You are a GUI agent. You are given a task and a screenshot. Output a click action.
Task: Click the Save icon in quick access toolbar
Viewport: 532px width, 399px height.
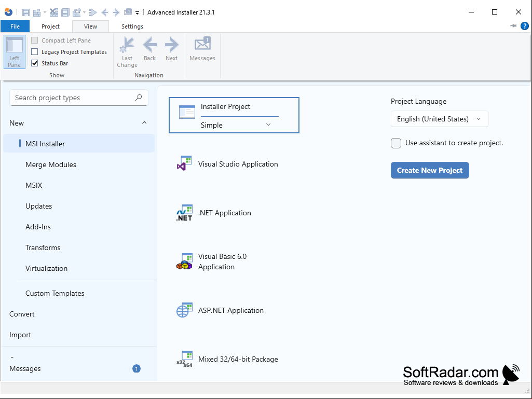(26, 12)
